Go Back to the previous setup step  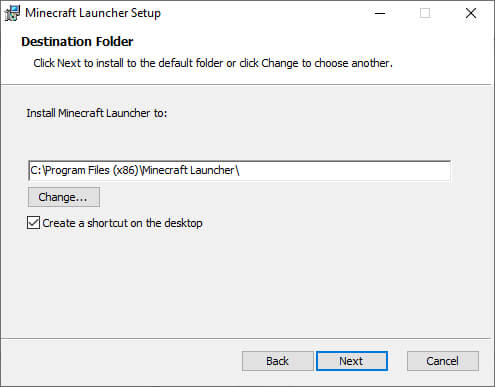pyautogui.click(x=277, y=361)
